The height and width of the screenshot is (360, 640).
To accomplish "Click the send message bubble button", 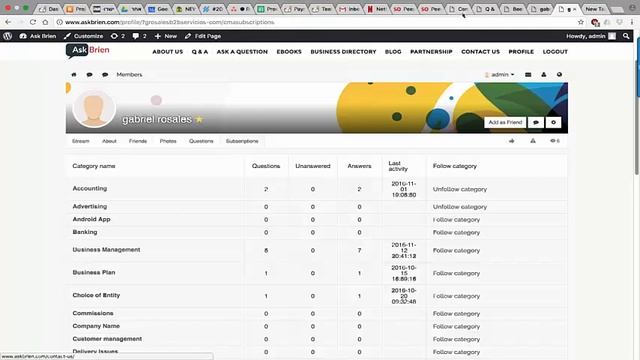I will click(536, 122).
